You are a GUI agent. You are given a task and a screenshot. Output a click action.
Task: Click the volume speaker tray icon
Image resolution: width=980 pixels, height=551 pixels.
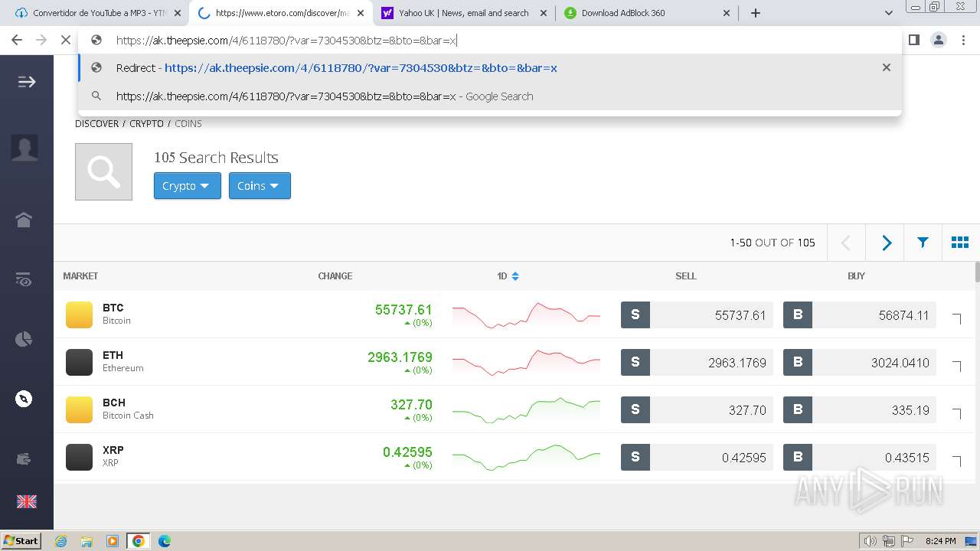(x=871, y=541)
